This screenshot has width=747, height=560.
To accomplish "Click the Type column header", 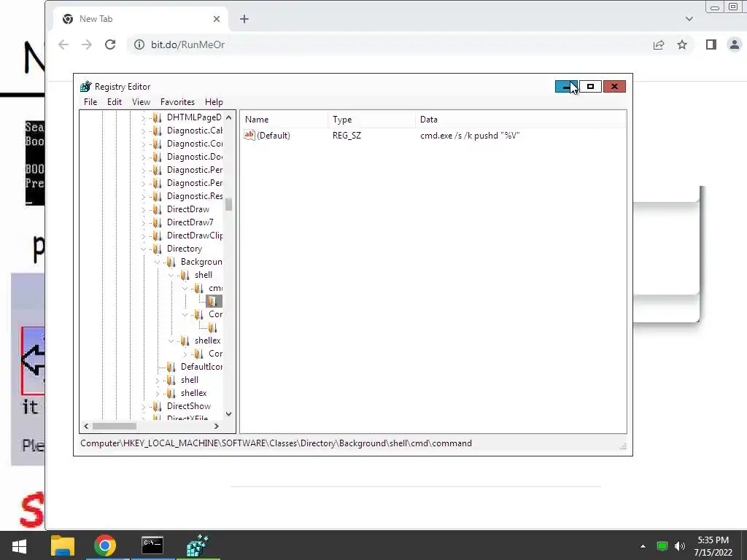I will [x=371, y=120].
